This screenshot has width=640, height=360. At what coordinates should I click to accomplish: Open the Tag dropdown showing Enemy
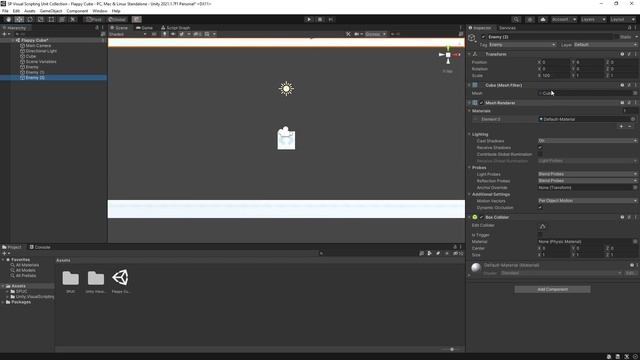point(522,44)
